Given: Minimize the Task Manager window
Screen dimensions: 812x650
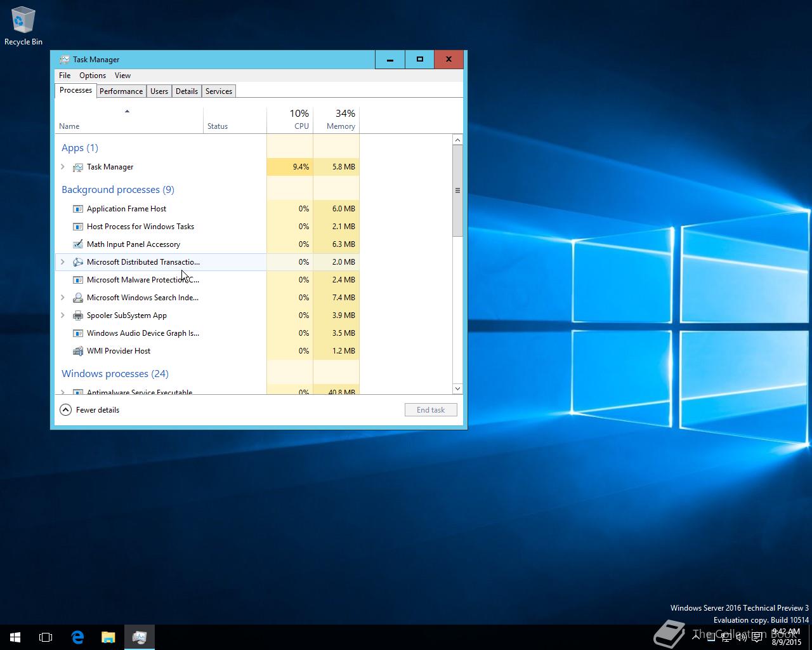Looking at the screenshot, I should click(x=390, y=60).
